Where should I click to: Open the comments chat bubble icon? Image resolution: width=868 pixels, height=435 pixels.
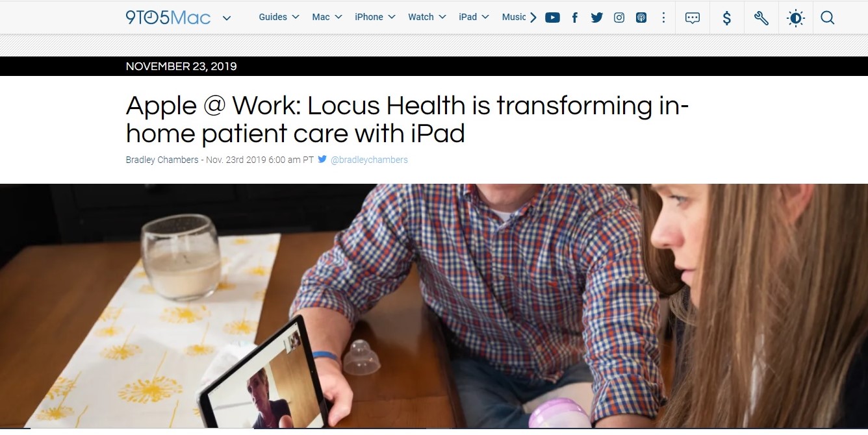point(693,18)
